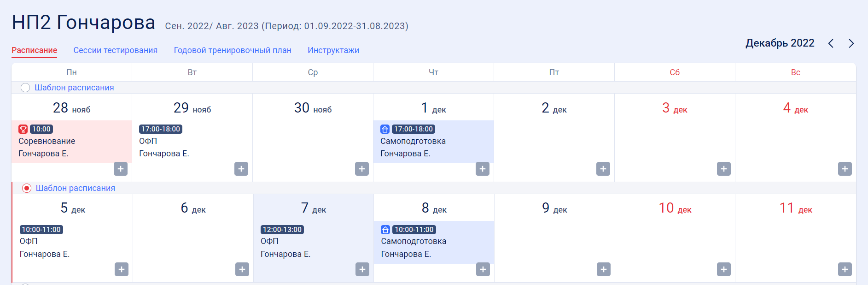Viewport: 868px width, 285px height.
Task: Open the Сессии тестирования tab
Action: pyautogui.click(x=116, y=50)
